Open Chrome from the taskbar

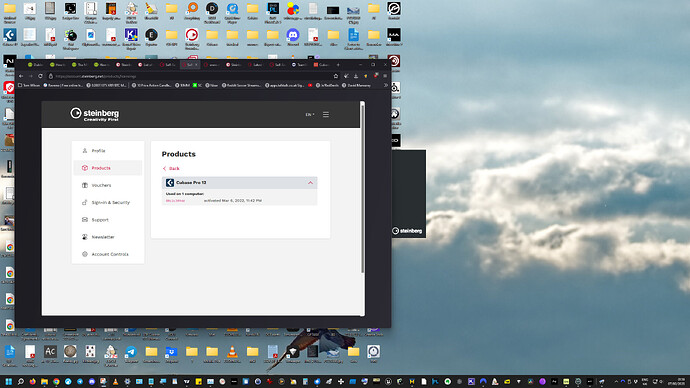(x=56, y=381)
